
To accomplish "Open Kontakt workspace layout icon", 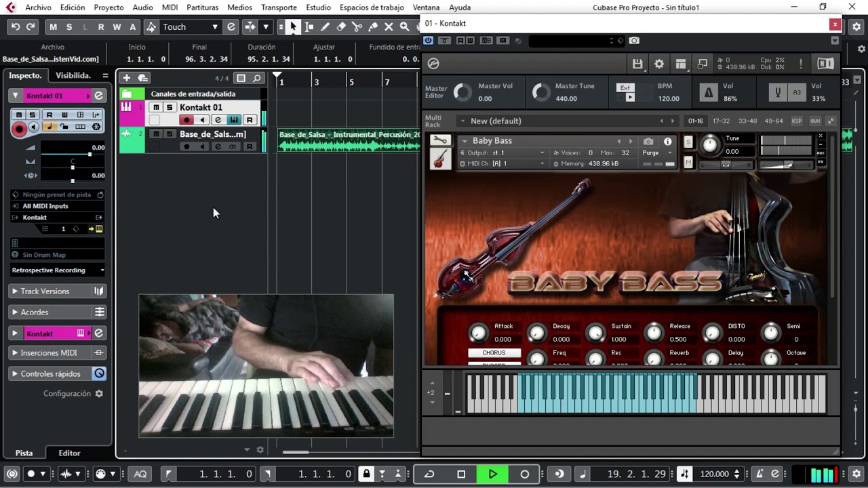I will coord(681,64).
